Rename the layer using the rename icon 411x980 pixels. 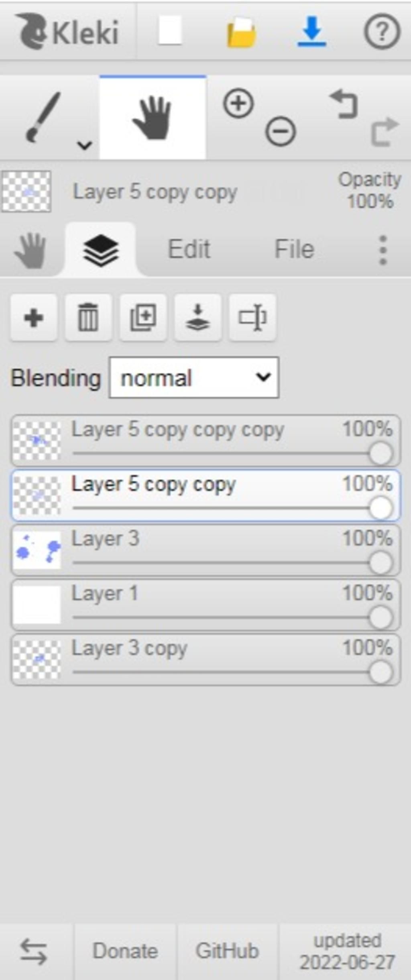(x=252, y=318)
